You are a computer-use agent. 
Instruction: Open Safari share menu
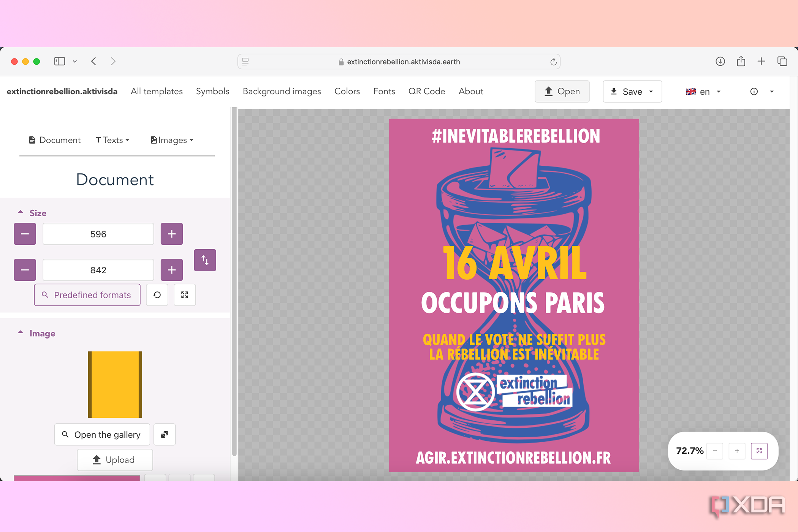click(x=741, y=61)
